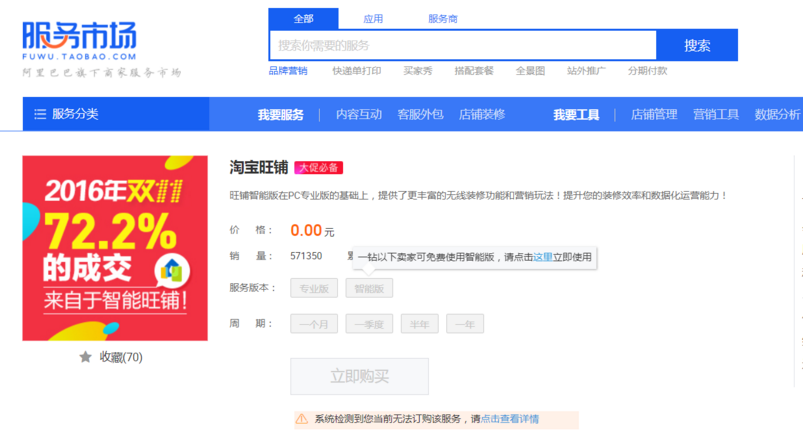Click the warning triangle icon in the notice

(x=302, y=419)
